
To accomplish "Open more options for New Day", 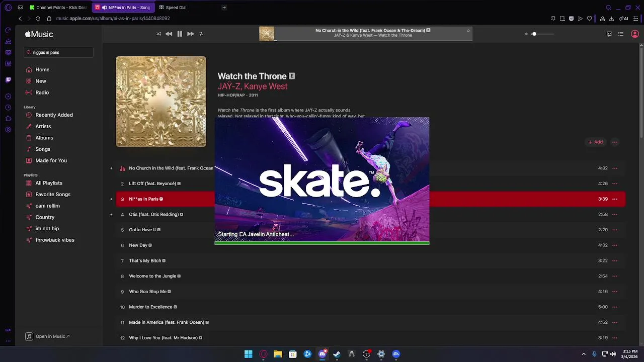I will (x=615, y=245).
